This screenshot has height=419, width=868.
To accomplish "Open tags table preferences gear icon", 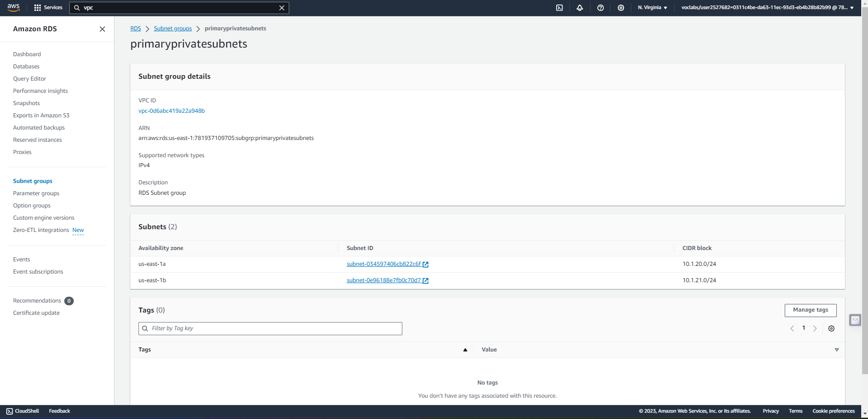I will 831,328.
